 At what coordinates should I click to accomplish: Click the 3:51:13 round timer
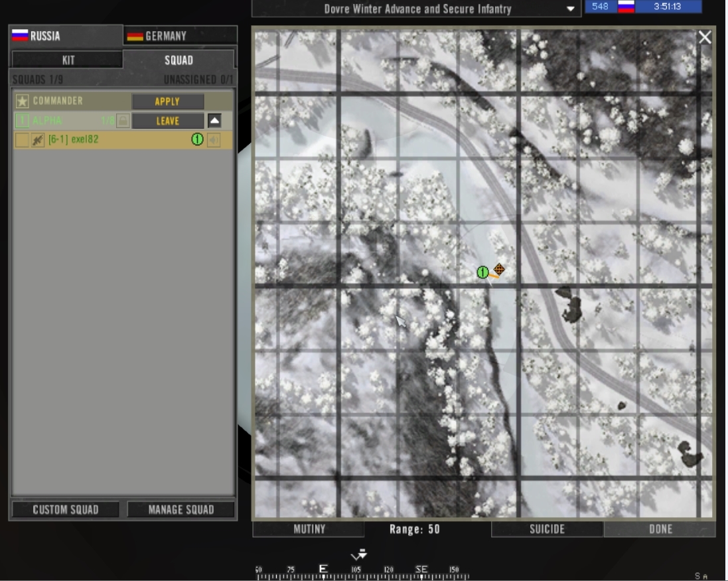(667, 7)
